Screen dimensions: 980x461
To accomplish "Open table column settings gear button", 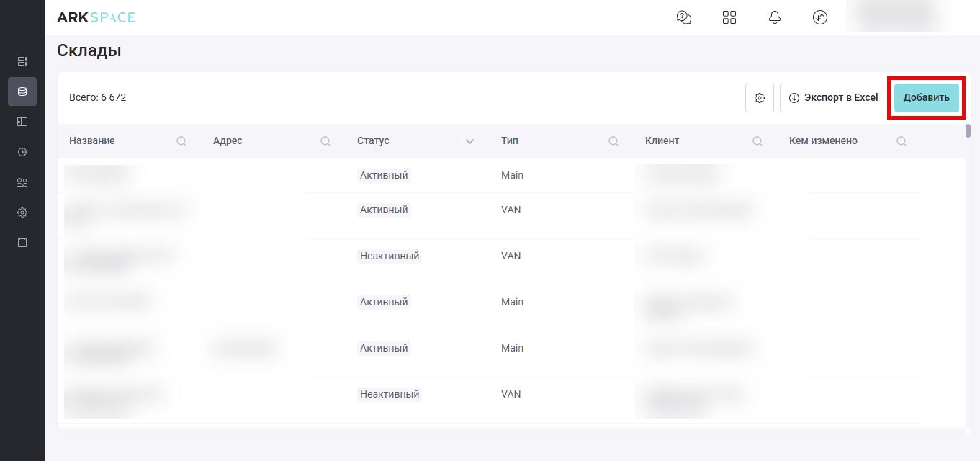I will tap(760, 98).
